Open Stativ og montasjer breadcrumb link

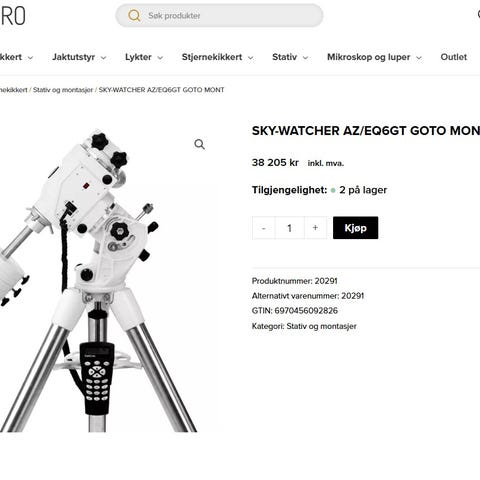coord(63,90)
